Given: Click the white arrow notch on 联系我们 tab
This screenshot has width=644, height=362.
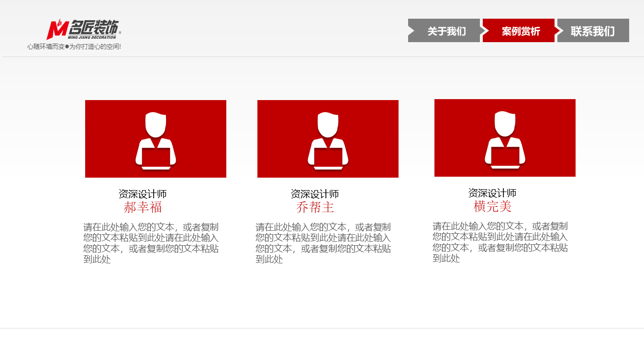Looking at the screenshot, I should point(559,31).
